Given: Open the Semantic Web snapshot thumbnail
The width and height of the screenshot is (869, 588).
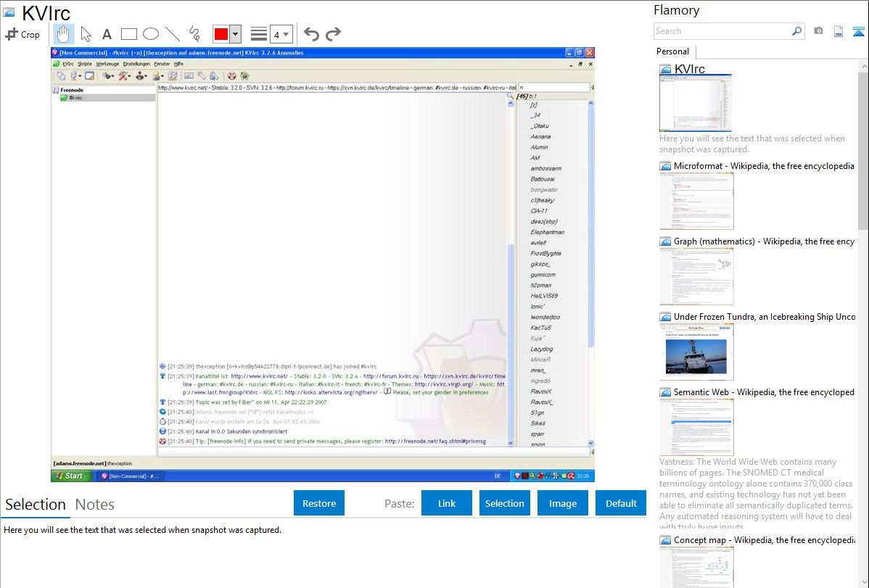Looking at the screenshot, I should coord(696,427).
